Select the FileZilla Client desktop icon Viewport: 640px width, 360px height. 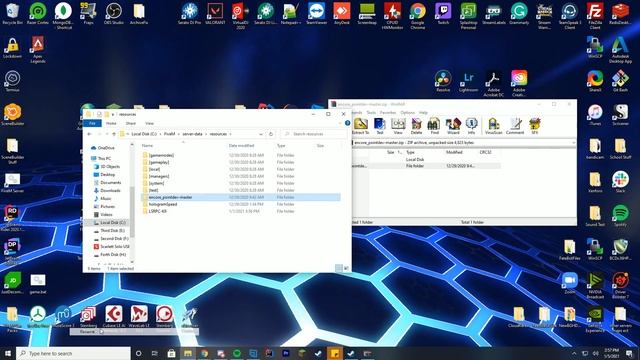pyautogui.click(x=595, y=16)
